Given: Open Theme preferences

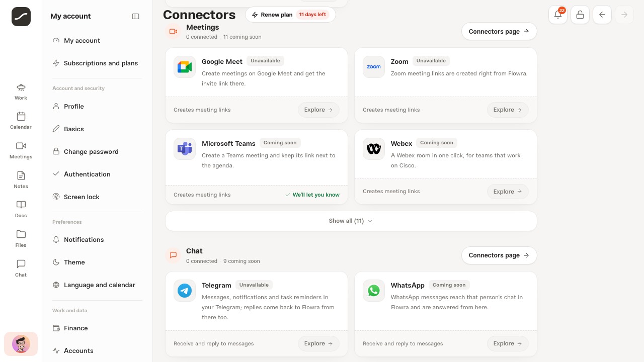Looking at the screenshot, I should 97,262.
